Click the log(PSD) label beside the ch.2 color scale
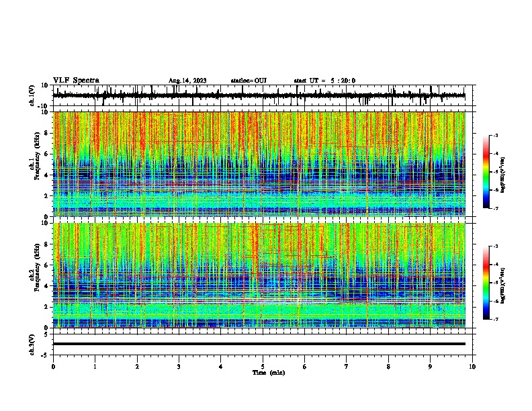The width and height of the screenshot is (532, 411). click(503, 285)
